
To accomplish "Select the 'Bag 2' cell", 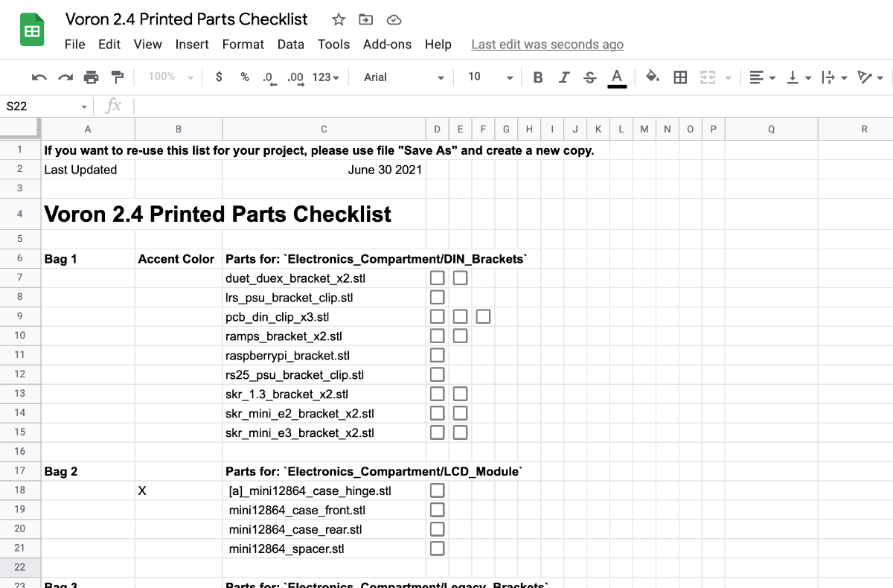I will pos(88,471).
